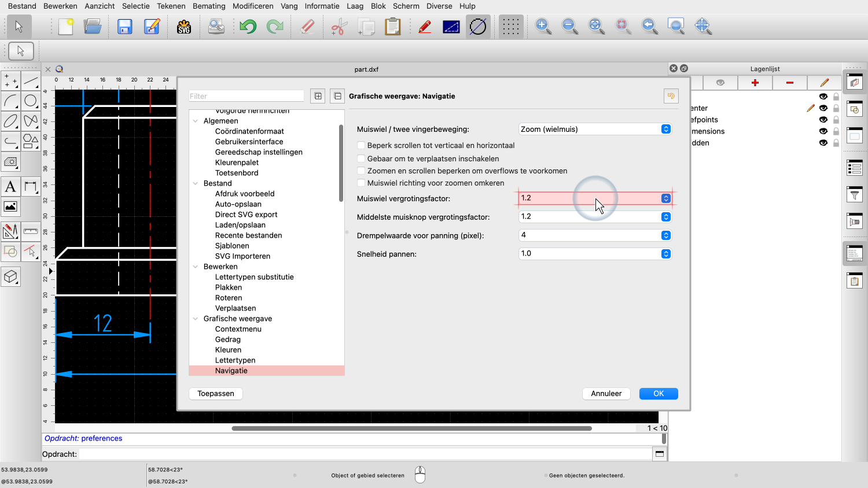Check 'Muiswiel richting voor zoomen omkeren'
Image resolution: width=868 pixels, height=488 pixels.
(361, 183)
